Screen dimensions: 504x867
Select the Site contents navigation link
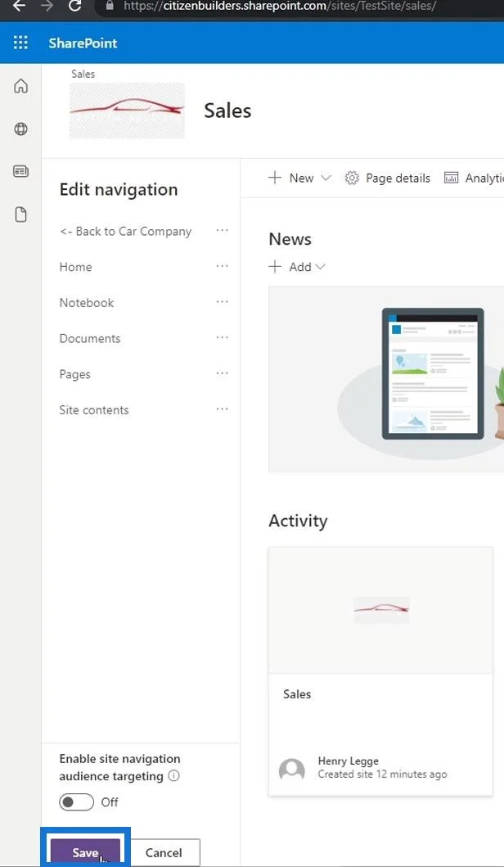pos(94,410)
